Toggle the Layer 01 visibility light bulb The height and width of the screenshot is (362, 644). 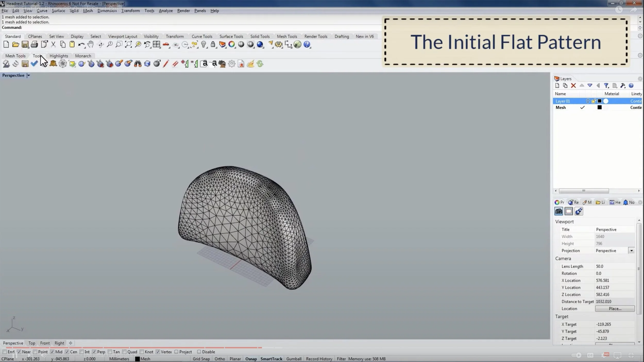tap(588, 101)
